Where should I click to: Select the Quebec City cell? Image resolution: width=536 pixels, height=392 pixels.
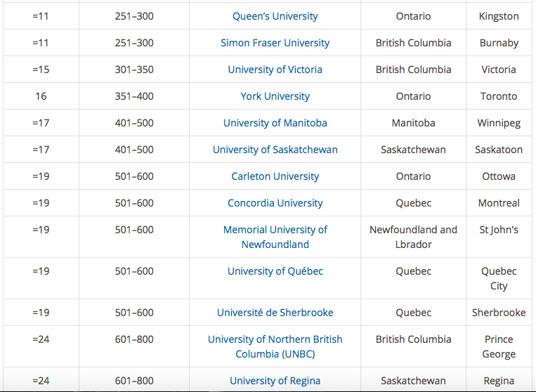click(x=499, y=278)
